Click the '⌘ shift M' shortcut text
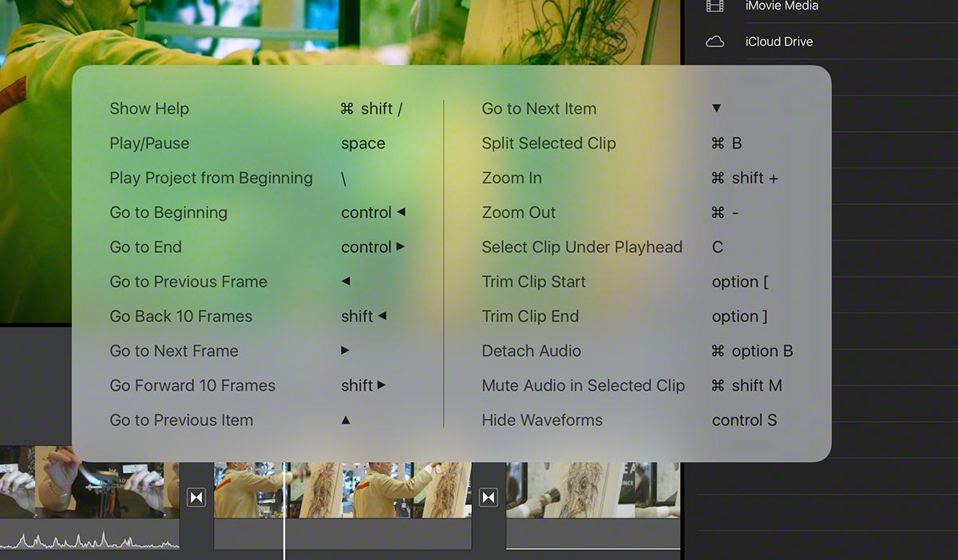The width and height of the screenshot is (958, 560). click(746, 385)
